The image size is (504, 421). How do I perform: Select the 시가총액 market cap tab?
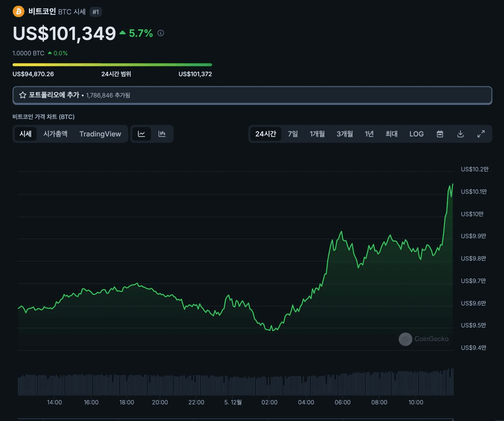pyautogui.click(x=56, y=134)
